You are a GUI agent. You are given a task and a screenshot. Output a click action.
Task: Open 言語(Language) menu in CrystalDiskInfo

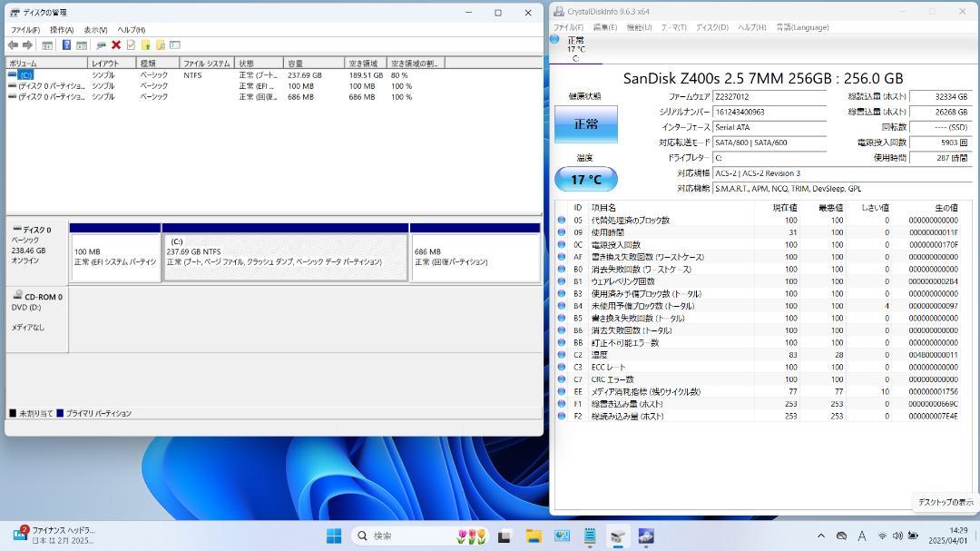(x=802, y=27)
